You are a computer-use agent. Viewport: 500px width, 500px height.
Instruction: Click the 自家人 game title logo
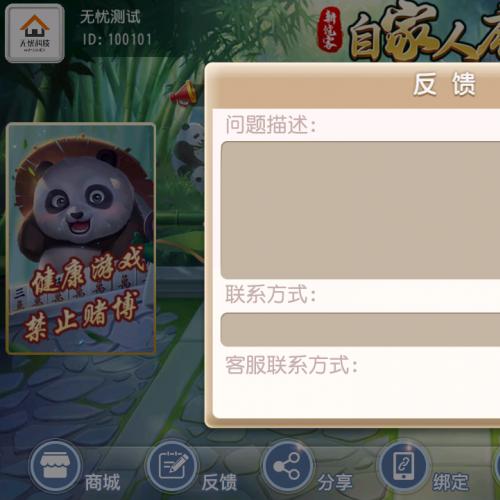424,33
